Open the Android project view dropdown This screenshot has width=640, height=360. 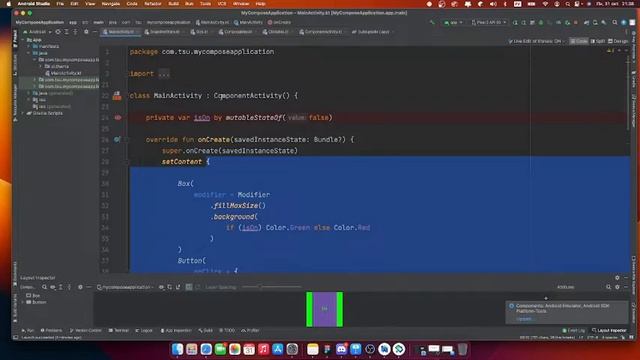[37, 31]
